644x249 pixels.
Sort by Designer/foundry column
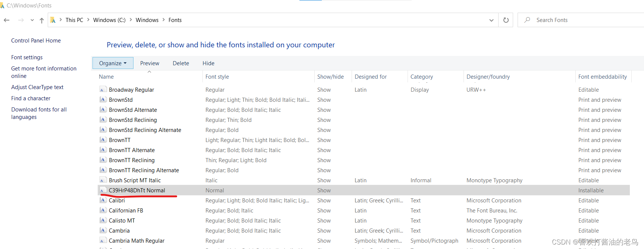click(x=488, y=77)
